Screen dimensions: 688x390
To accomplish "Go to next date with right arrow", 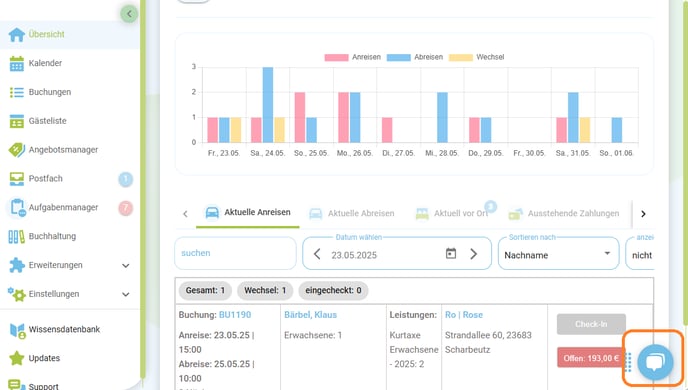I will tap(473, 254).
